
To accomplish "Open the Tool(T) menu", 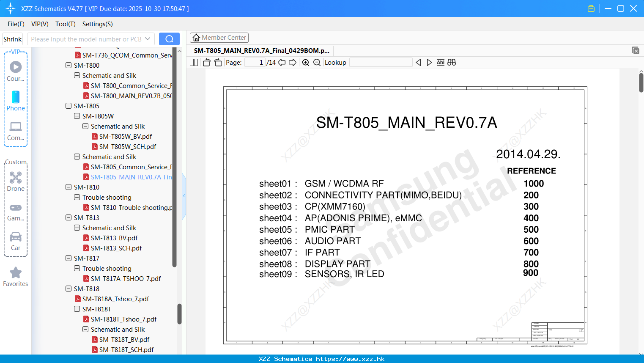I will coord(66,24).
